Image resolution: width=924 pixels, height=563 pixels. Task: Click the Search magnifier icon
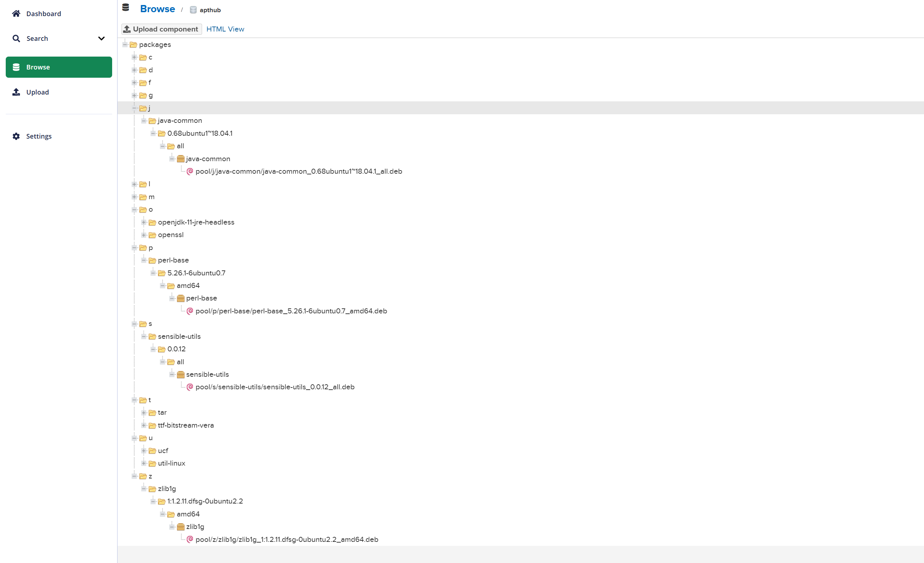16,38
